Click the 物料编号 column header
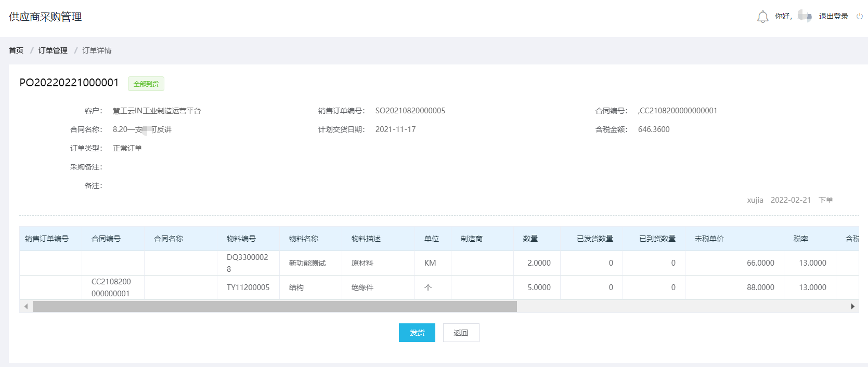Viewport: 868px width, 367px height. point(241,239)
